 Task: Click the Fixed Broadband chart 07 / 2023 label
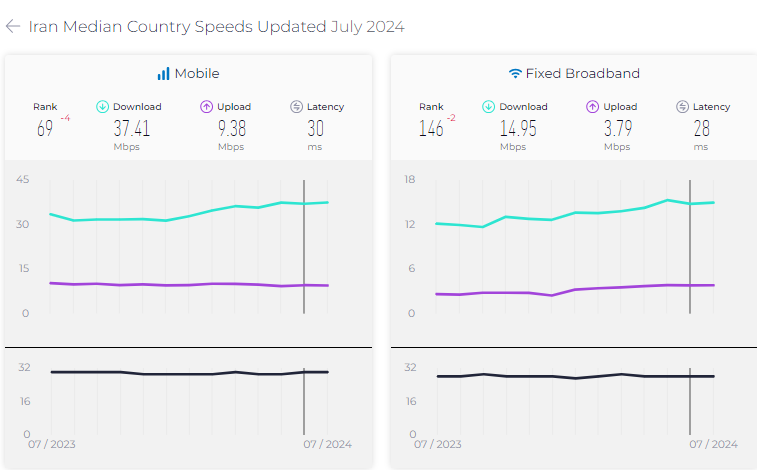[437, 445]
